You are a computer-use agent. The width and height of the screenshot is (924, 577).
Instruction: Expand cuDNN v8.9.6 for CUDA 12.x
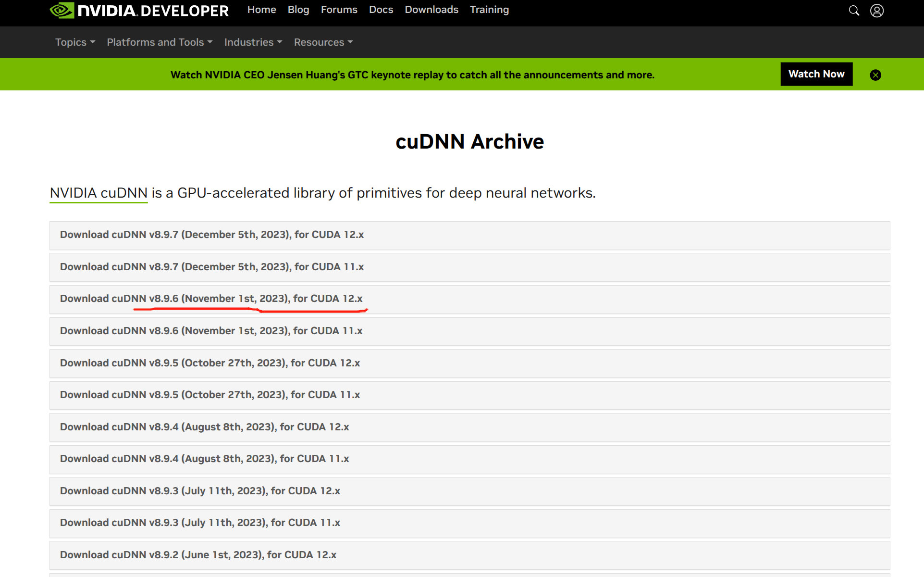(x=211, y=299)
